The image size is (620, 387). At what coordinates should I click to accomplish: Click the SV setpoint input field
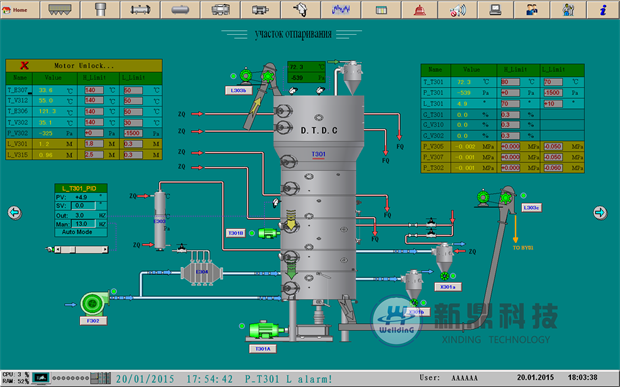[x=83, y=206]
